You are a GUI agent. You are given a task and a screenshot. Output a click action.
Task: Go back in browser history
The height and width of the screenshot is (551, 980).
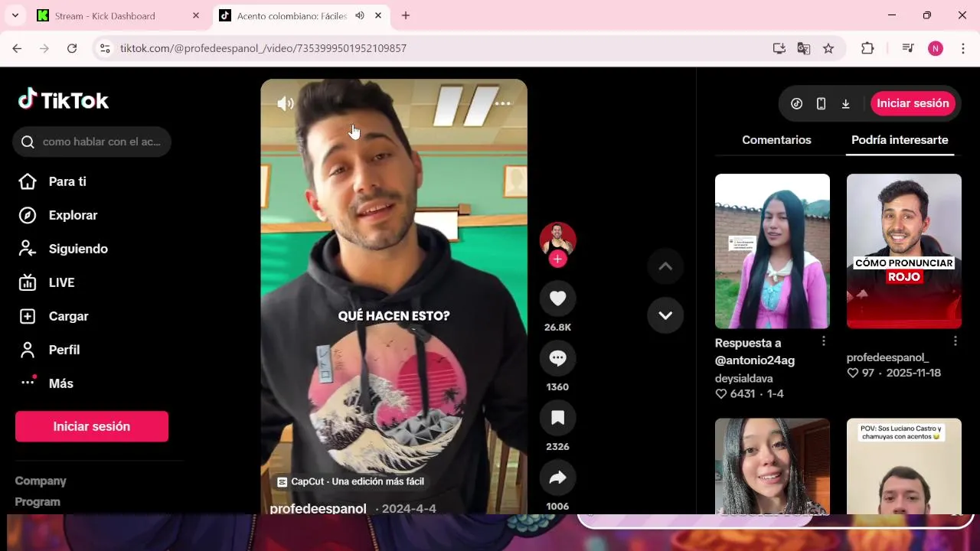click(17, 48)
